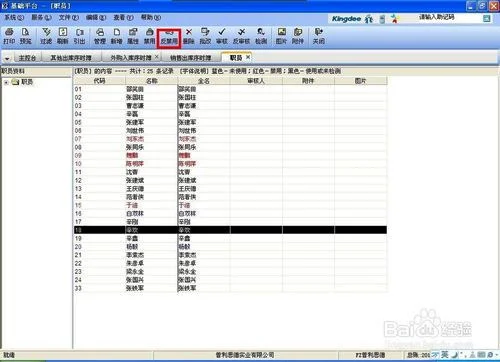Expand the 职员 tree node
The image size is (500, 362).
[6, 82]
